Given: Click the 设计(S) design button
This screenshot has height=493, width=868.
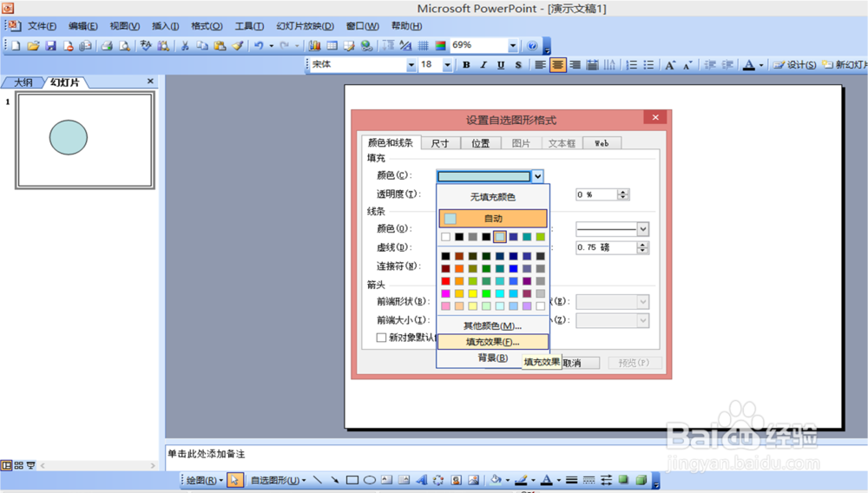Looking at the screenshot, I should click(x=795, y=65).
